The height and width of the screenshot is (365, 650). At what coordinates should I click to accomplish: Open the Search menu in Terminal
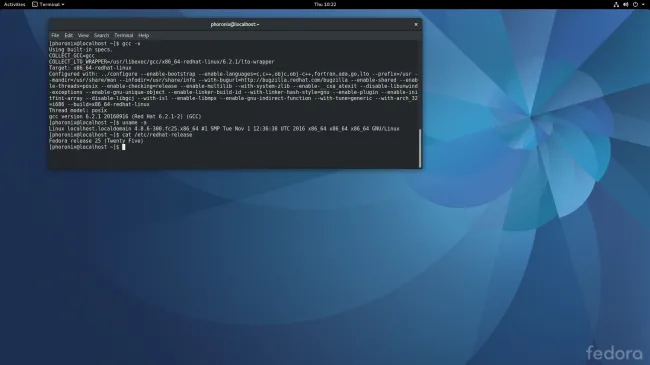coord(101,35)
